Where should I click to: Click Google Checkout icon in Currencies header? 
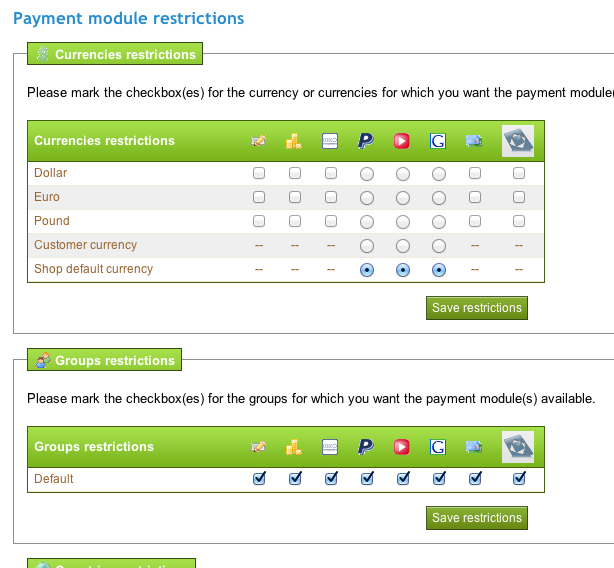pyautogui.click(x=438, y=141)
